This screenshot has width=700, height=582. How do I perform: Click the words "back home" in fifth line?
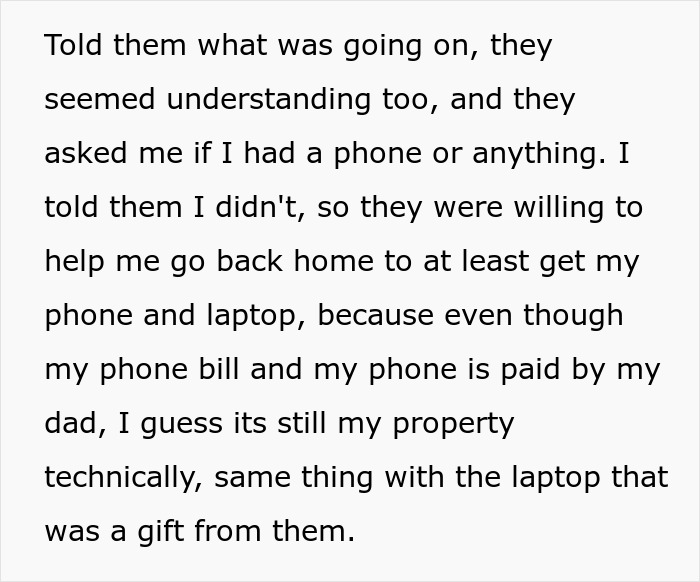(295, 261)
